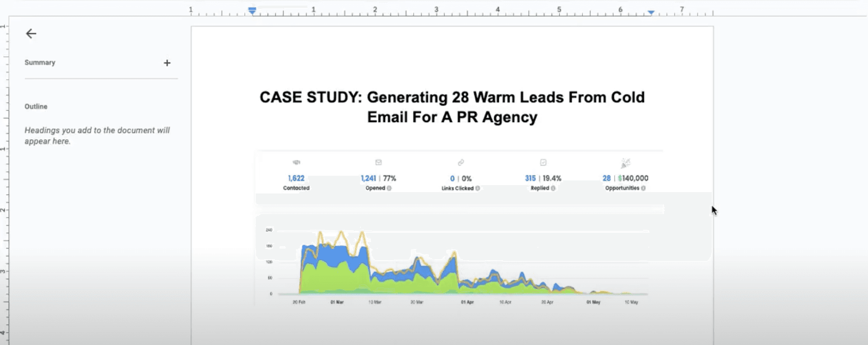Move the right indent marker on ruler
868x345 pixels.
[651, 13]
